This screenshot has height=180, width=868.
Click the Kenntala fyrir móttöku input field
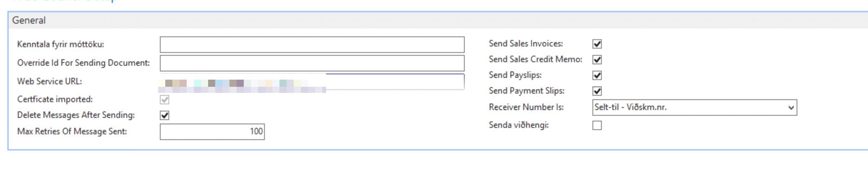(x=312, y=45)
